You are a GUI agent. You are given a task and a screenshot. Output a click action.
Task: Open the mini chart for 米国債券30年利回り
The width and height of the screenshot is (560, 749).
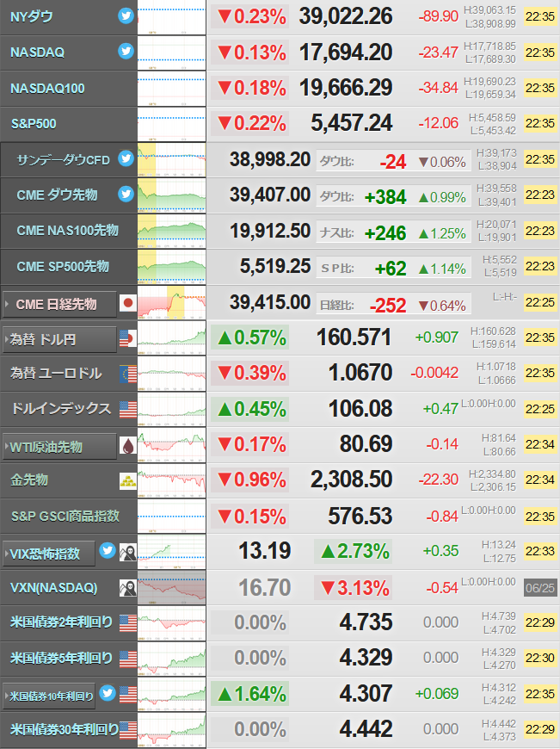click(171, 729)
